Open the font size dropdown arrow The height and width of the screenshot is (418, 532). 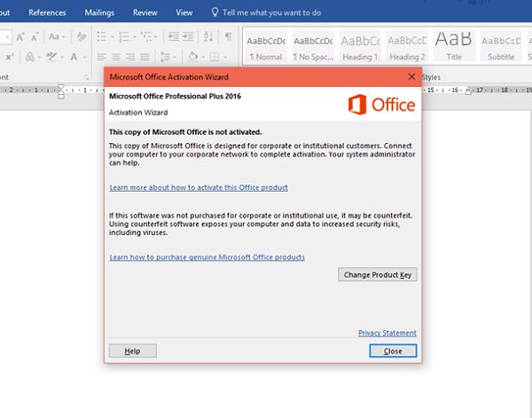pos(7,37)
